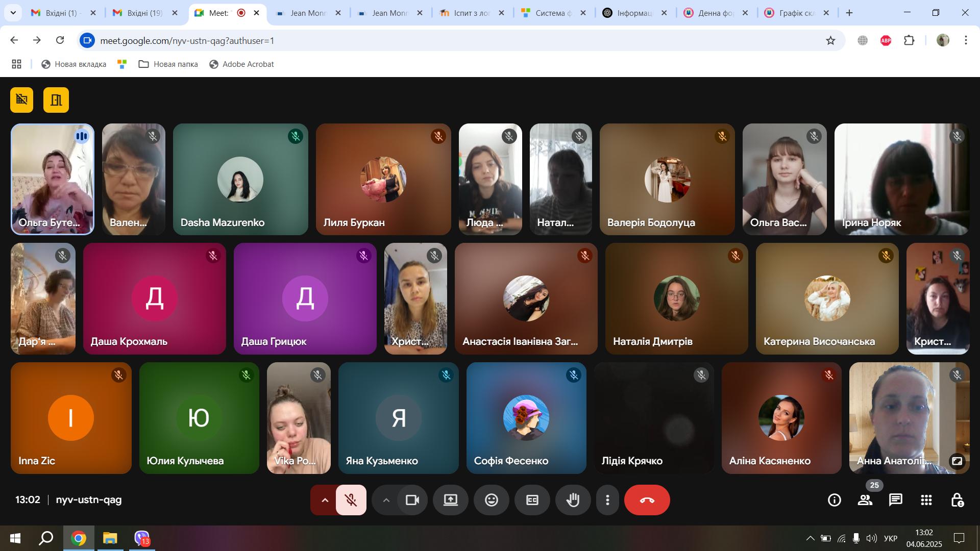Unmute your microphone

click(x=351, y=500)
